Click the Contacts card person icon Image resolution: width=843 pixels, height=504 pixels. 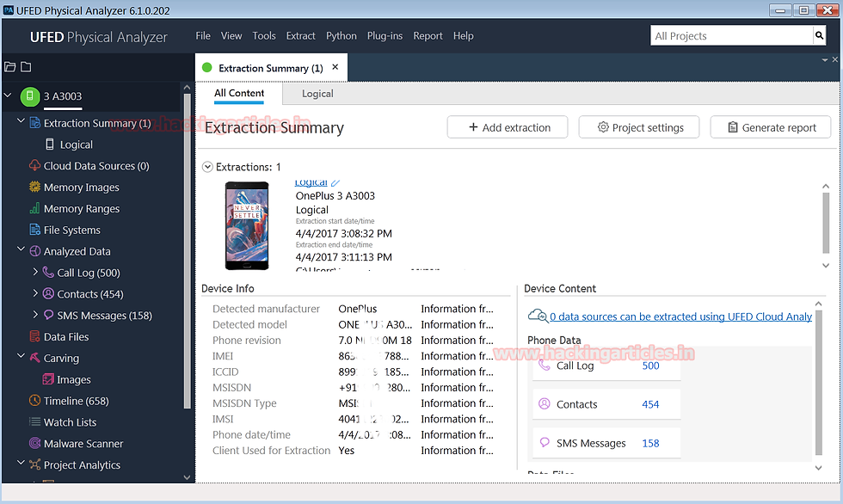(544, 403)
